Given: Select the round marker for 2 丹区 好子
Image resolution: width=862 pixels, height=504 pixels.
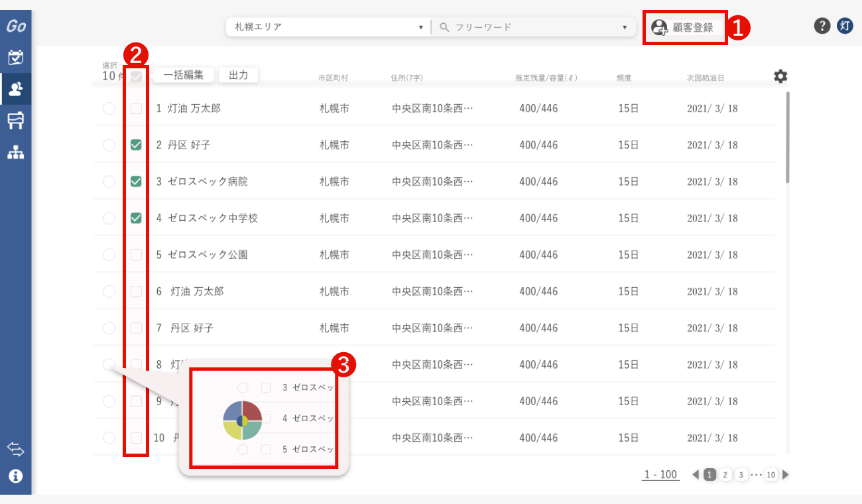Looking at the screenshot, I should tap(109, 145).
